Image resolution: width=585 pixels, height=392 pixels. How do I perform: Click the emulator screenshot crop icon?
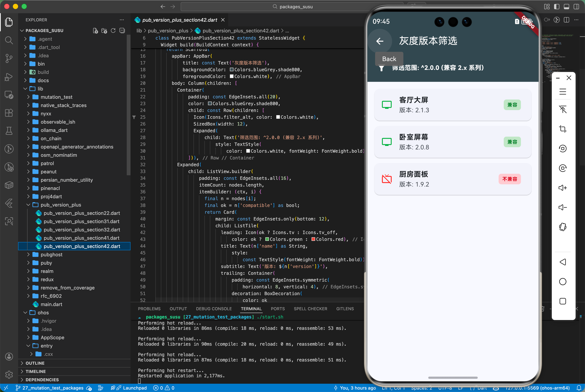click(563, 129)
